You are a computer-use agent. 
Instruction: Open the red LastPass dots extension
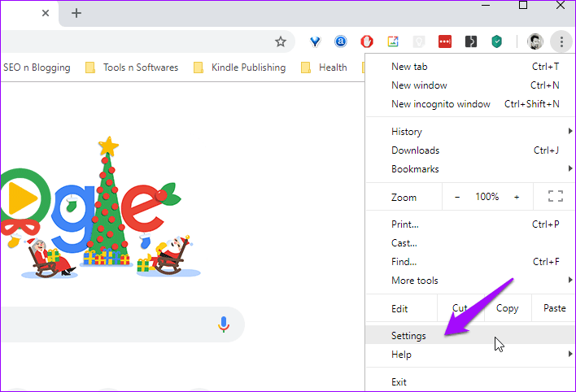tap(445, 41)
